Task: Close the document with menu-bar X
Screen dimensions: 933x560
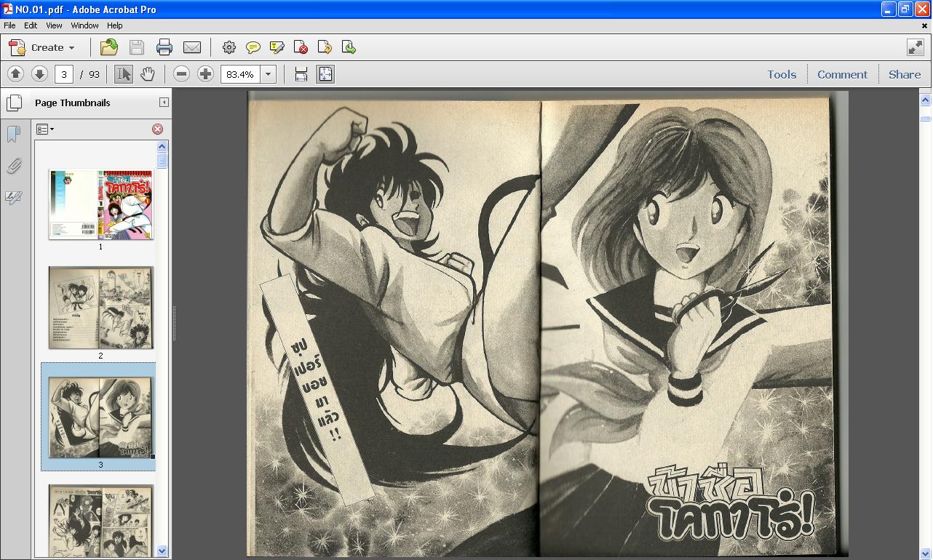Action: (x=926, y=25)
